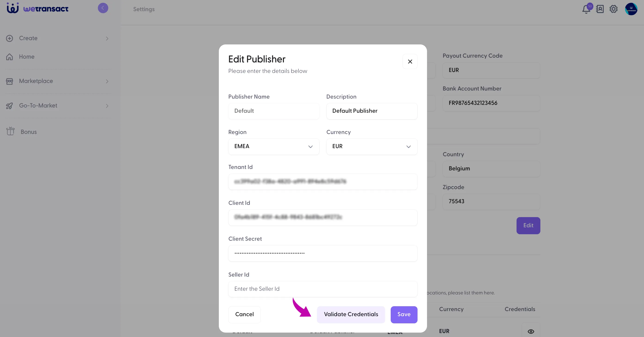This screenshot has height=337, width=644.
Task: Focus the Client Secret field
Action: point(323,253)
